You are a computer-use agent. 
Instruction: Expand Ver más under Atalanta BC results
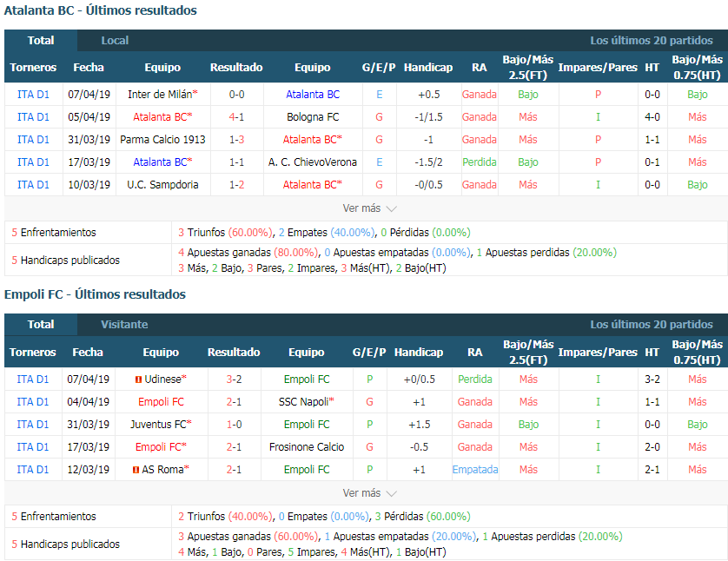pyautogui.click(x=369, y=208)
